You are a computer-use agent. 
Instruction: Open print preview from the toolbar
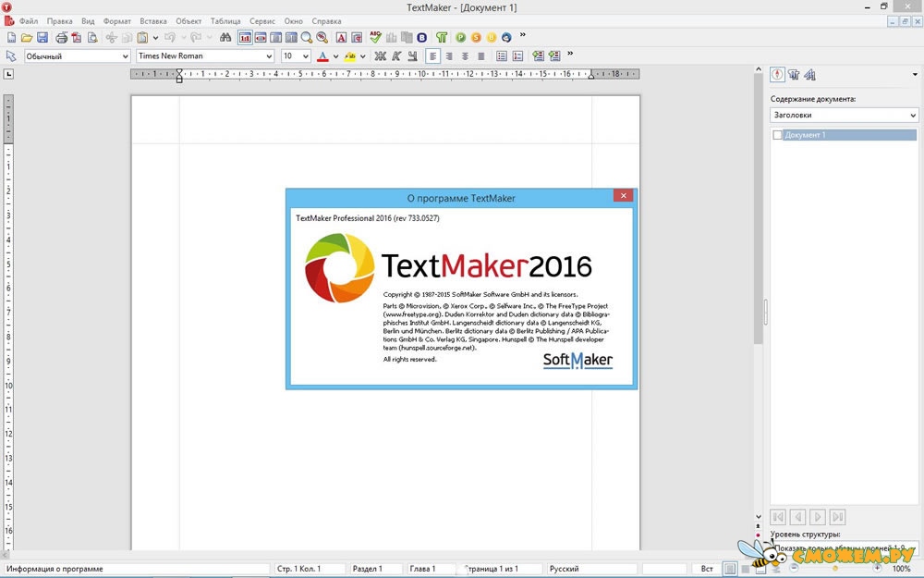(x=92, y=38)
